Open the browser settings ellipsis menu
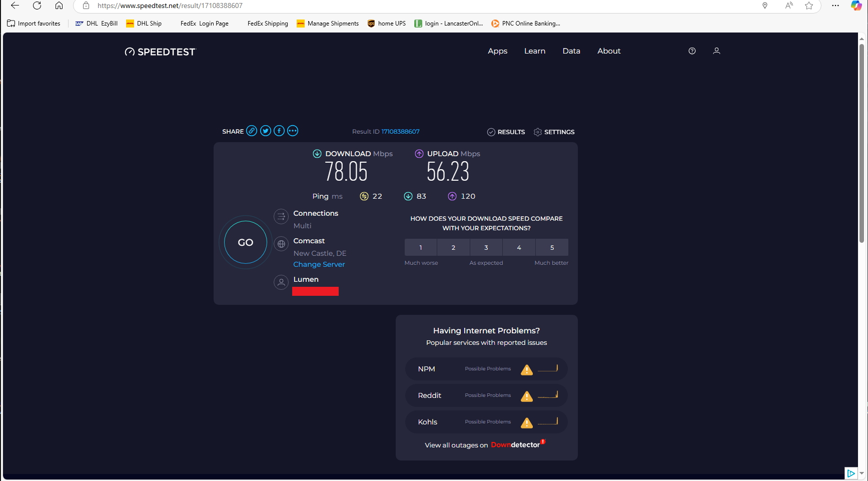The width and height of the screenshot is (868, 481). click(835, 6)
